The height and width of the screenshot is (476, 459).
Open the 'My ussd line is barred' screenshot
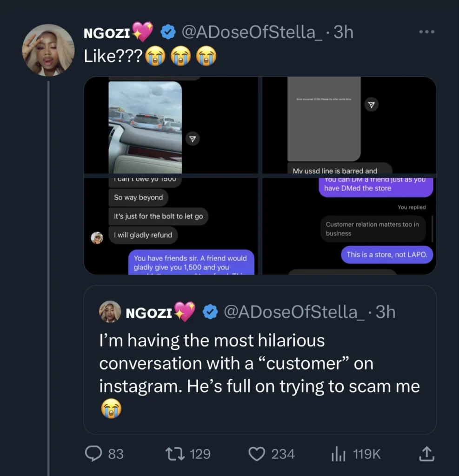(x=349, y=126)
